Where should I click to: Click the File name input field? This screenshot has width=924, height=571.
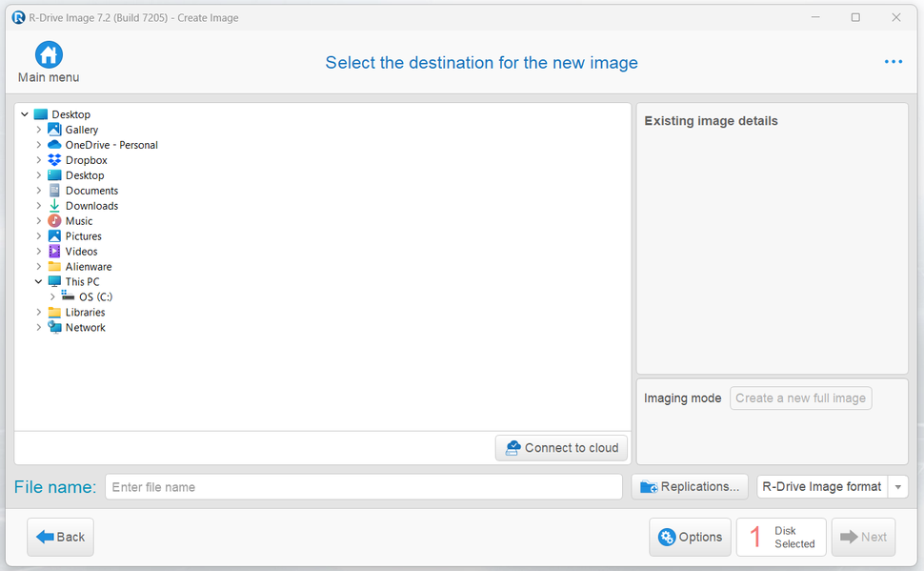[363, 487]
